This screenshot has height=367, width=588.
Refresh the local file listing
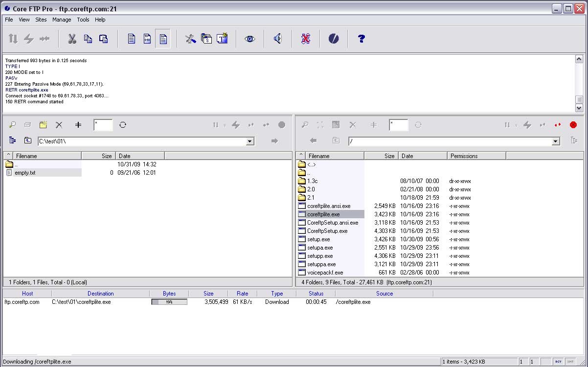123,125
